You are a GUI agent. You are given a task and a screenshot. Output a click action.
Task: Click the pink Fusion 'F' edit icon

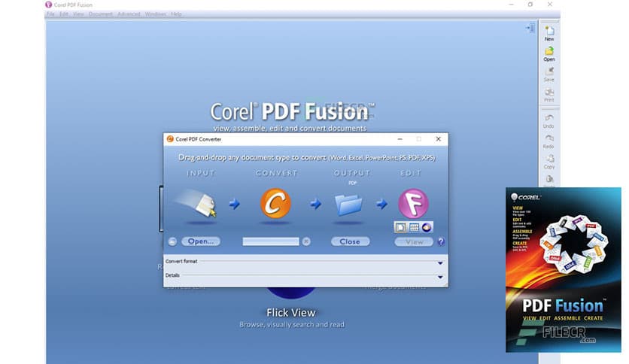[x=413, y=203]
